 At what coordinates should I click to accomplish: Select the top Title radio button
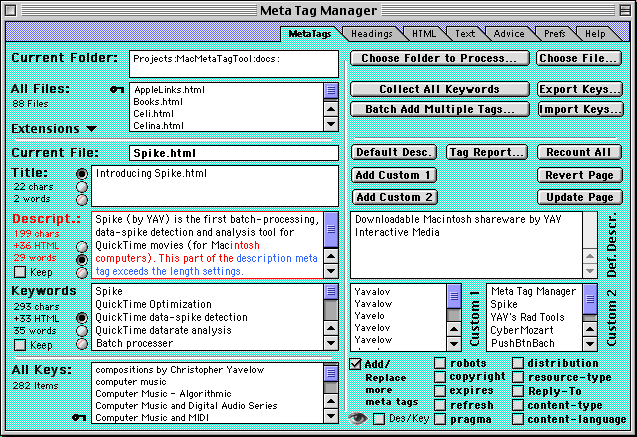tap(82, 174)
